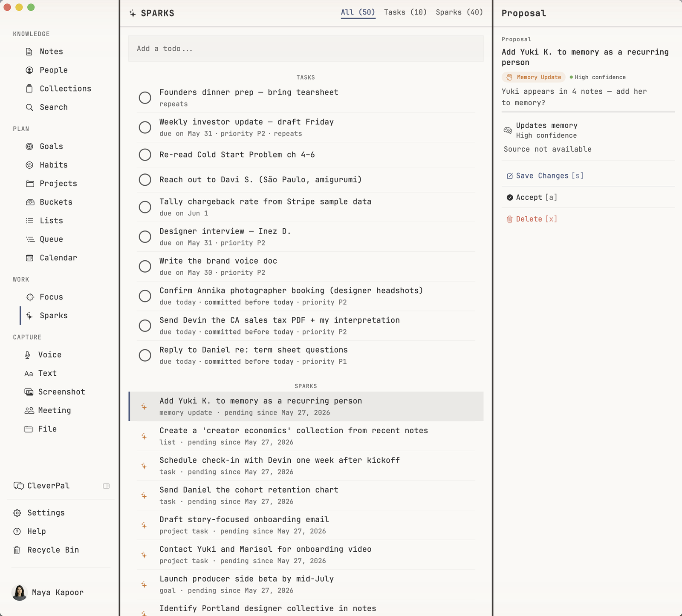
Task: Open Search via its magnifier icon
Action: (29, 107)
